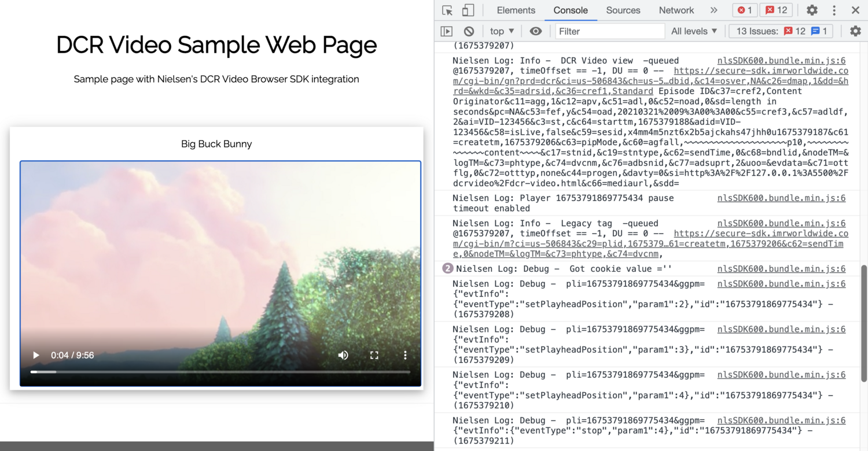Toggle the device emulation toolbar

pos(469,10)
